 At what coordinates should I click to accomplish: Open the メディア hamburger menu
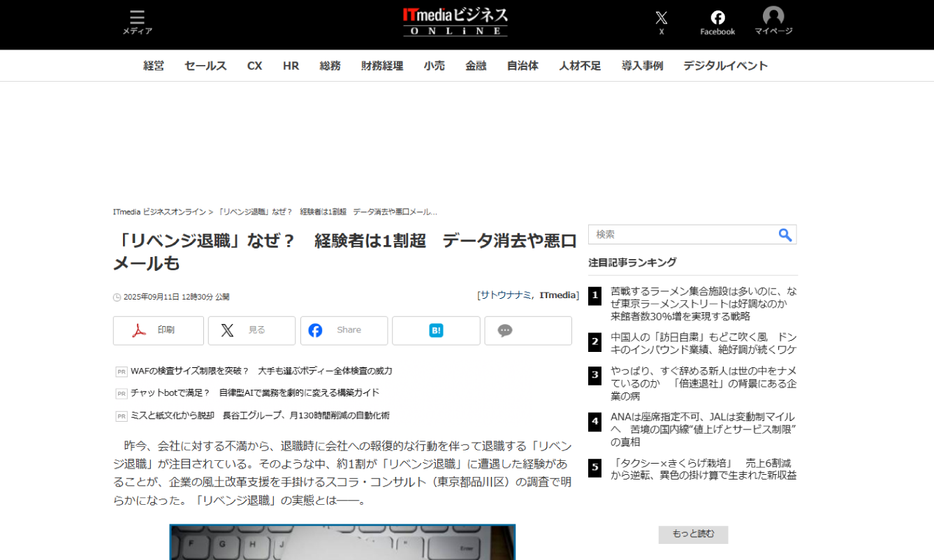tap(137, 22)
